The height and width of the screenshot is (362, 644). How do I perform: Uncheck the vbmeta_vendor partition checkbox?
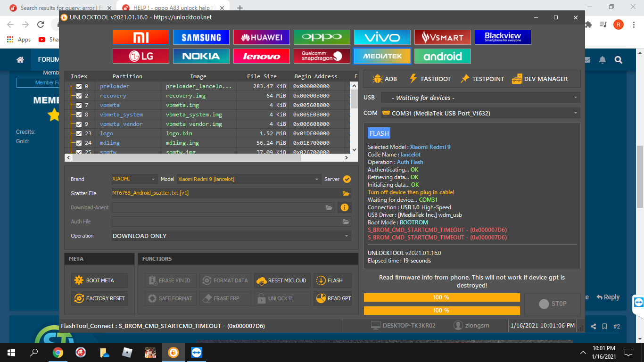[79, 124]
